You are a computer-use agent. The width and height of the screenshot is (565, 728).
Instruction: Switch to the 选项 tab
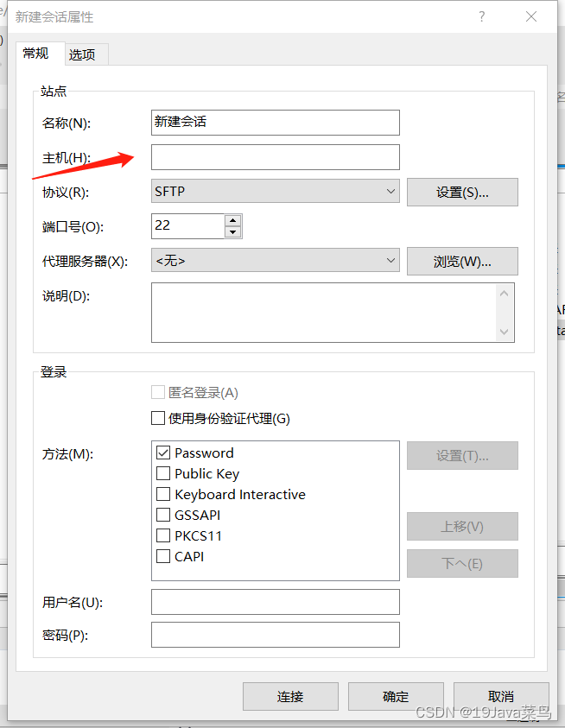pyautogui.click(x=85, y=54)
